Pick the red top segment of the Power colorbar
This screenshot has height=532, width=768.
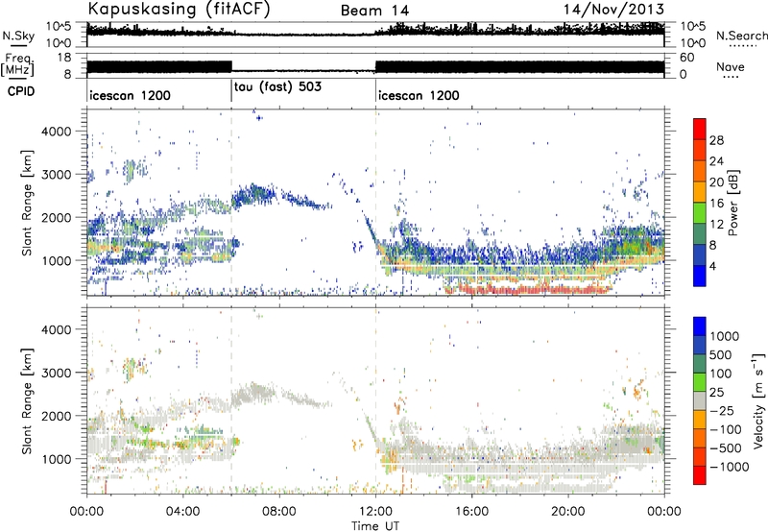coord(700,129)
